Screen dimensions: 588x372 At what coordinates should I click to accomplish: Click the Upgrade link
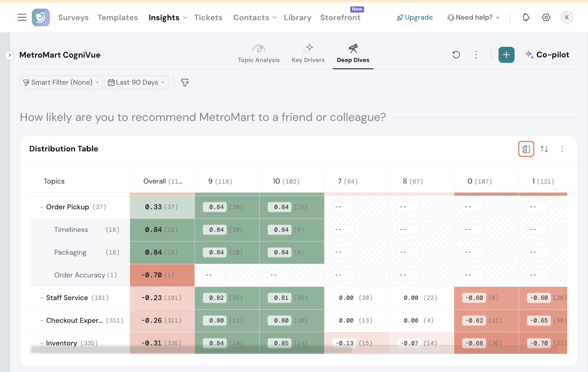(415, 17)
